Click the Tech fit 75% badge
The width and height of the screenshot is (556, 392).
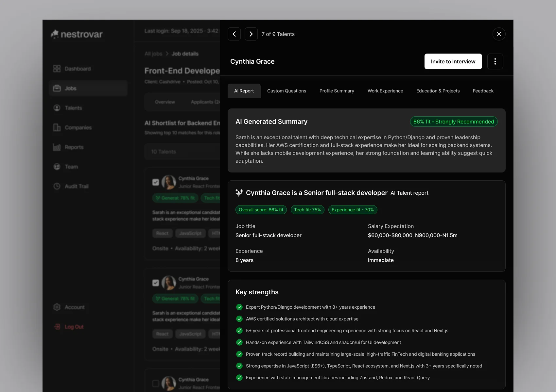click(x=307, y=210)
